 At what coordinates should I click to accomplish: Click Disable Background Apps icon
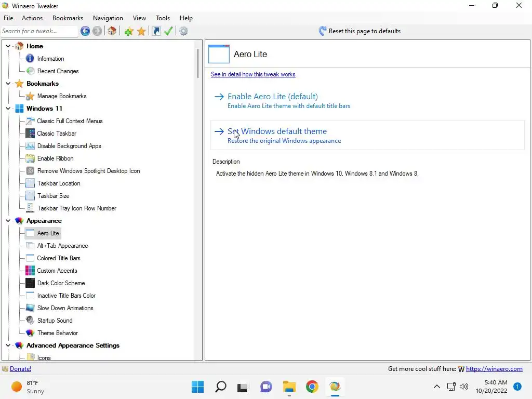pyautogui.click(x=30, y=146)
